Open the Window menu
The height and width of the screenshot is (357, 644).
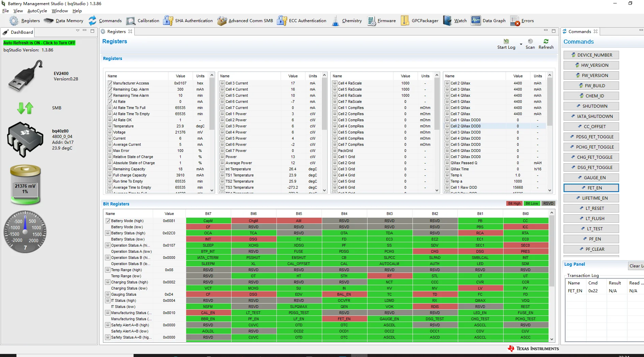point(60,11)
